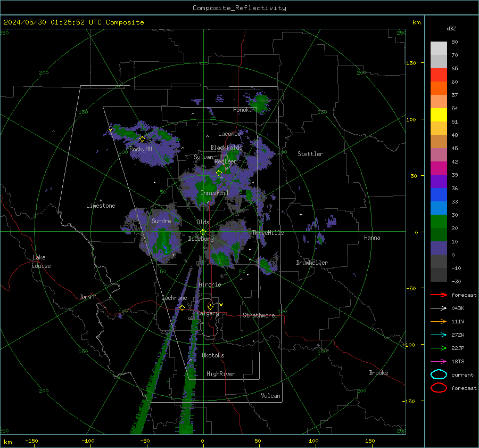The width and height of the screenshot is (479, 448).
Task: Click the yellow diamond marker below Cochrane
Action: (x=182, y=307)
